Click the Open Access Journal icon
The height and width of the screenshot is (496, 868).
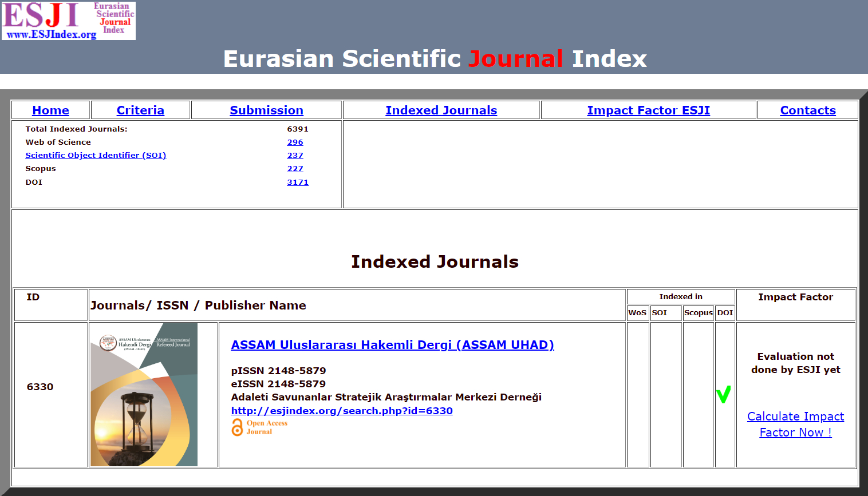(259, 427)
